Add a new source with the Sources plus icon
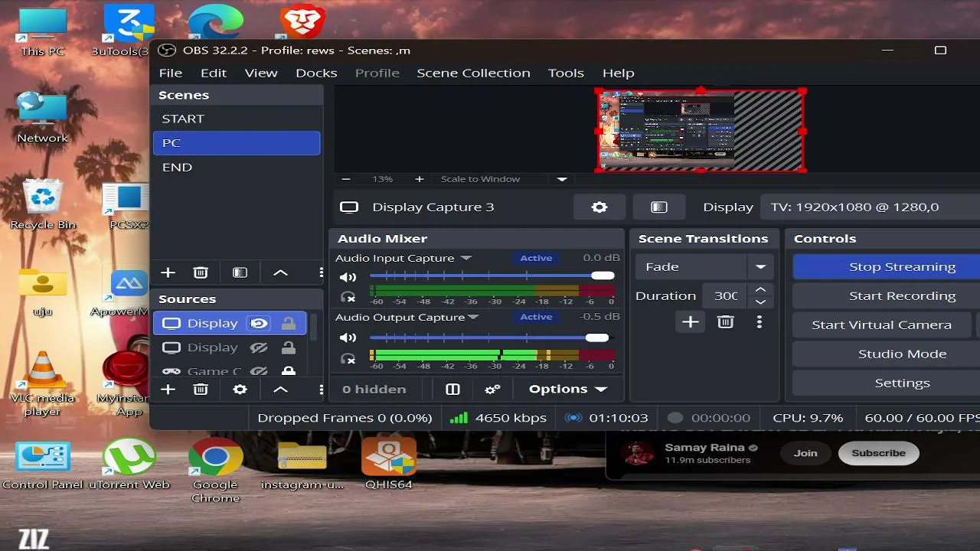The width and height of the screenshot is (980, 551). (168, 390)
